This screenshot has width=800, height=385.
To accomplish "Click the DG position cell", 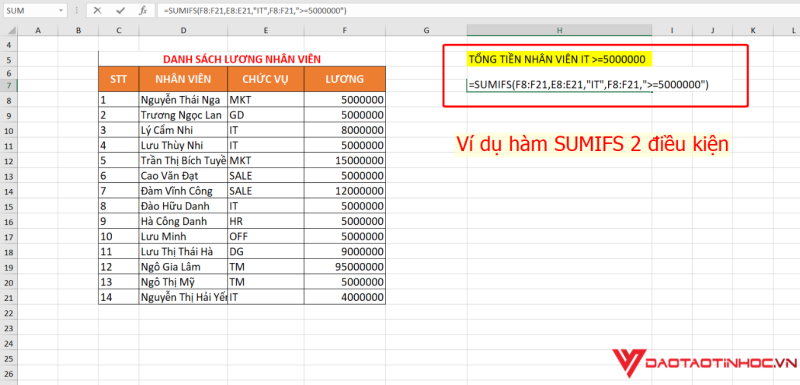I will (x=266, y=252).
